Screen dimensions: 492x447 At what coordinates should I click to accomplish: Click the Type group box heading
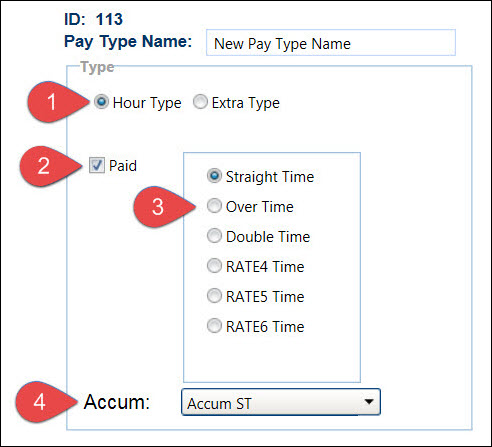click(98, 67)
